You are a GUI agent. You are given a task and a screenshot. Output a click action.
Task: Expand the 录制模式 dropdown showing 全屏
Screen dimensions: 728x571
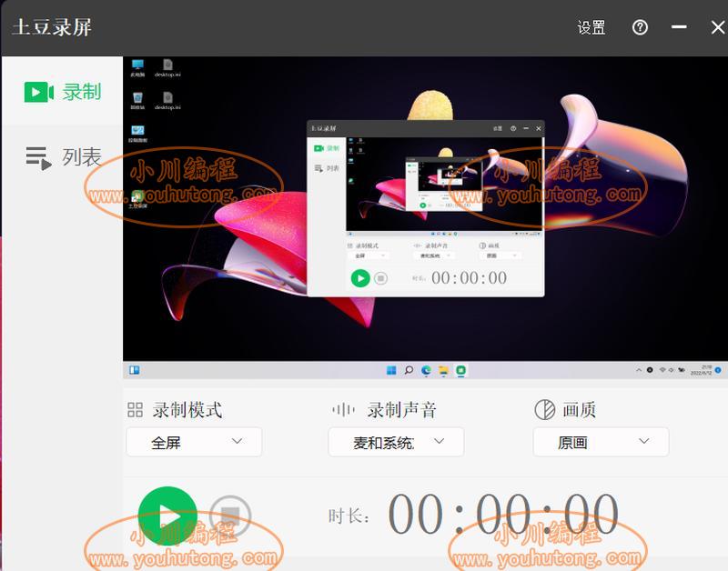(x=194, y=442)
